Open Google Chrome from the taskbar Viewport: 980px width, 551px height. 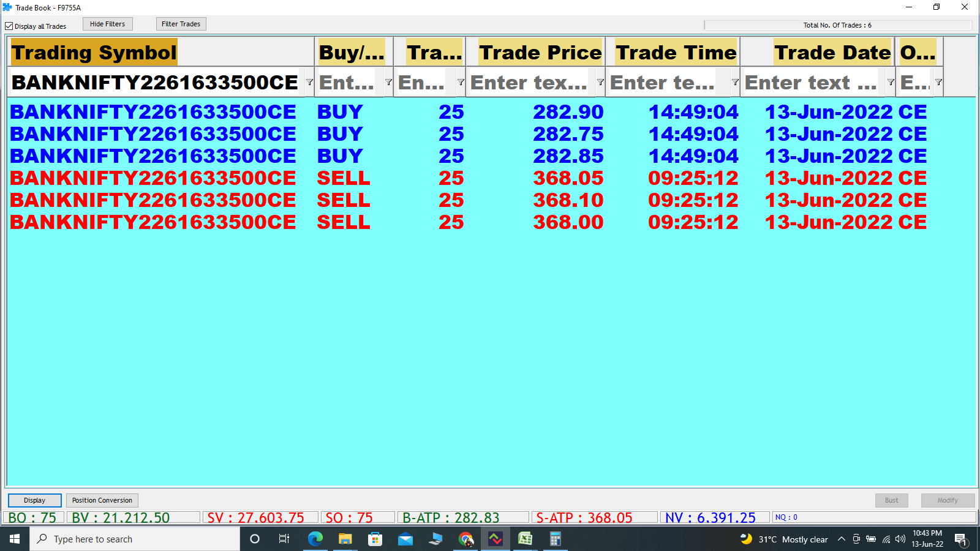[466, 539]
